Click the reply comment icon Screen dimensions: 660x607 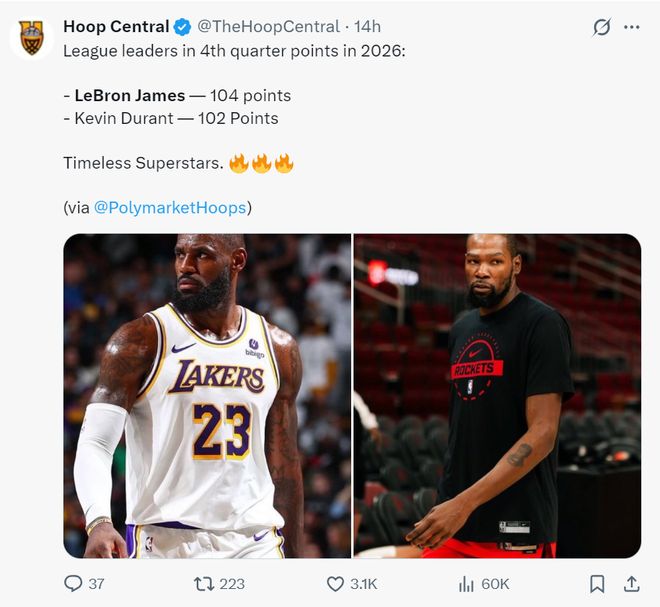(73, 583)
